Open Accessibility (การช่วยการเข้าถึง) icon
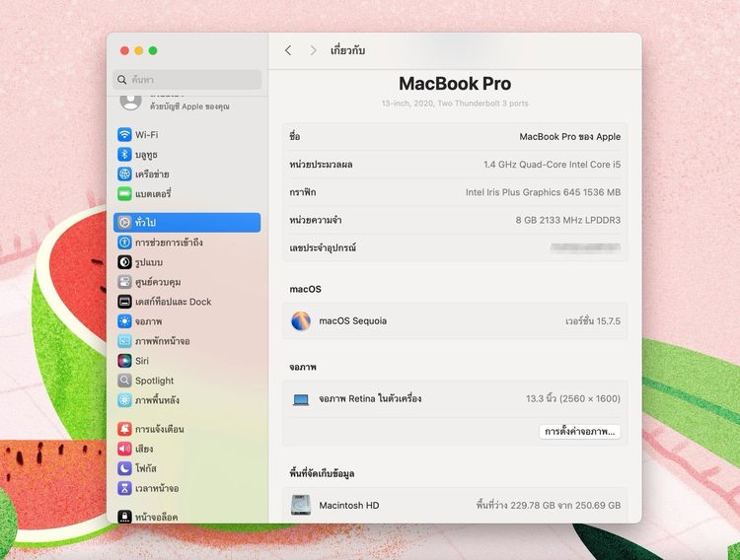 (x=124, y=242)
